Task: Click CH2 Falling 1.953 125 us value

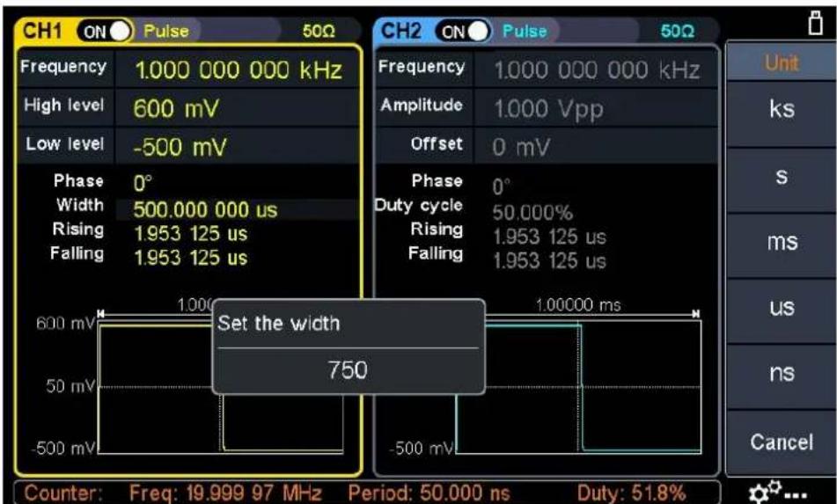Action: point(549,261)
